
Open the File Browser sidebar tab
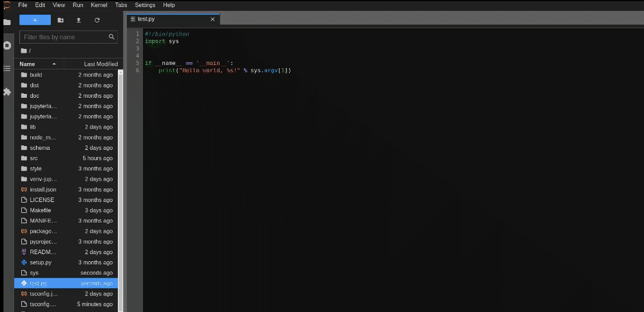7,22
